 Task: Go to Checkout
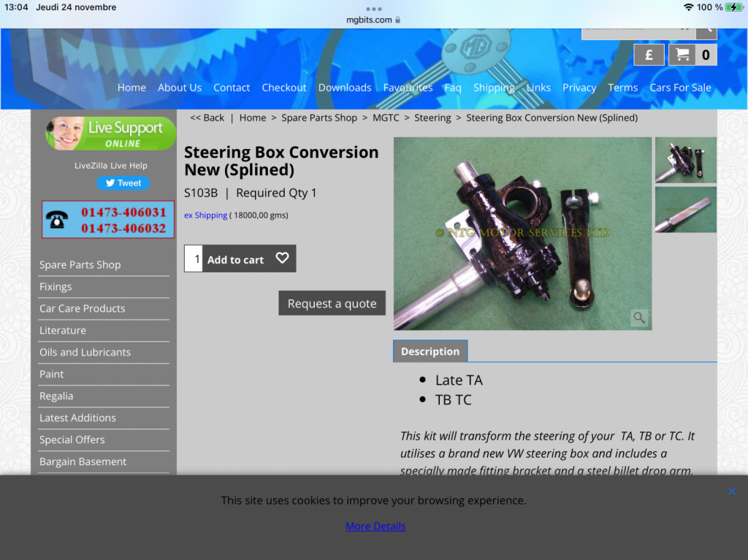pyautogui.click(x=284, y=88)
